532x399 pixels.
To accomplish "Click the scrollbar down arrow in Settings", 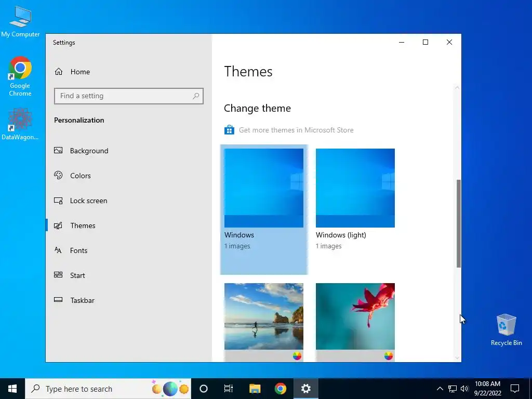I will [x=457, y=357].
